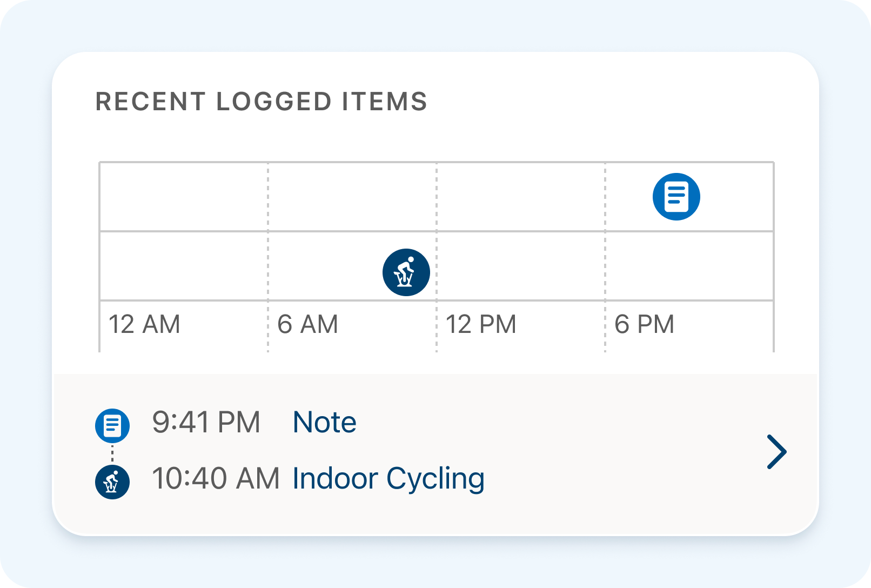The height and width of the screenshot is (588, 871).
Task: Click the dotted connector between the list icons
Action: (112, 453)
